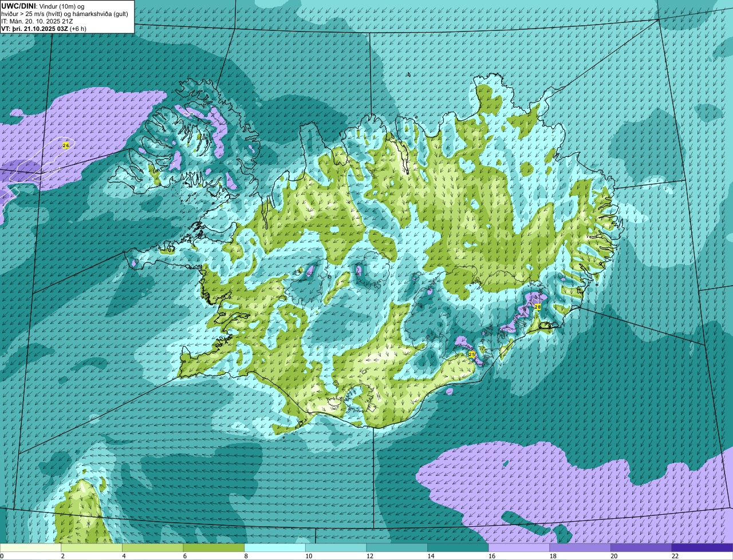733x560 pixels.
Task: Select the 20–22 m/s violet legend swatch
Action: pyautogui.click(x=641, y=548)
